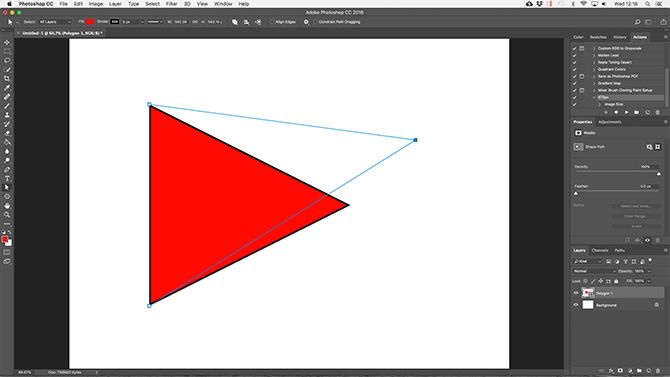This screenshot has width=670, height=377.
Task: Select the Move tool in the toolbar
Action: click(x=7, y=42)
